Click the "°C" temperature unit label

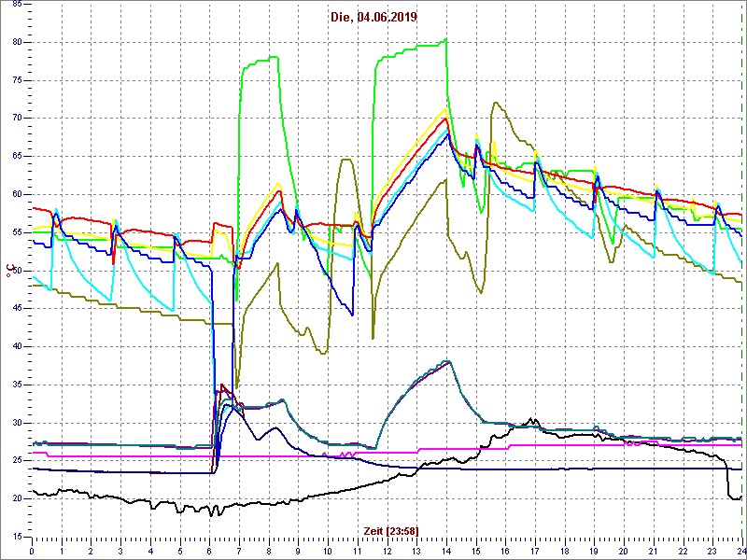(x=9, y=271)
